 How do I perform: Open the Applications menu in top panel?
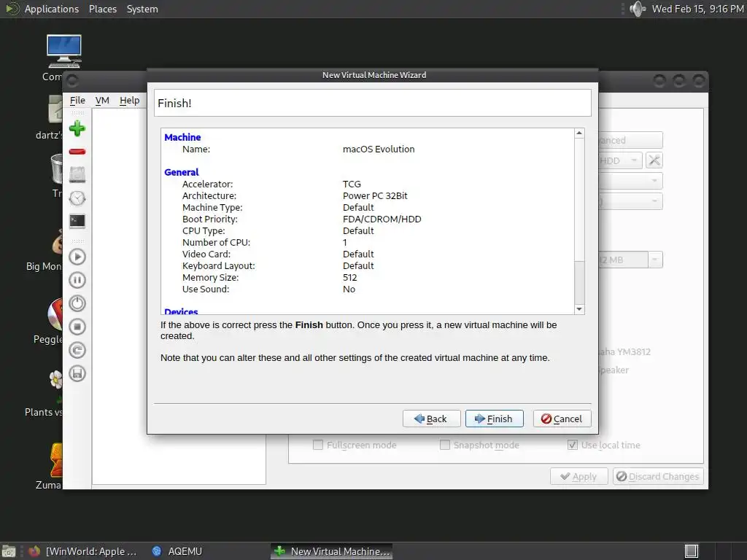click(52, 9)
